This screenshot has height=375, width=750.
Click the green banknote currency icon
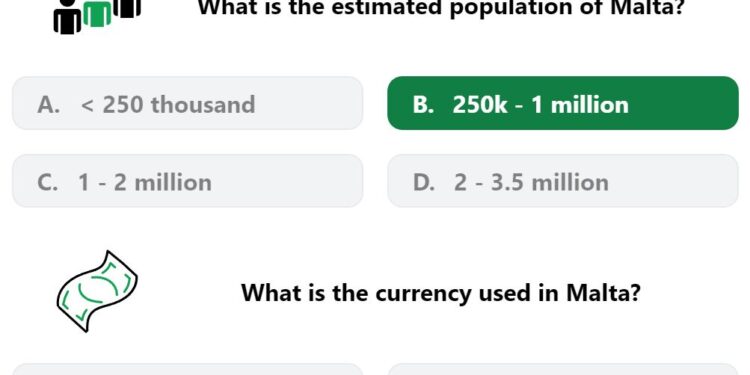97,291
